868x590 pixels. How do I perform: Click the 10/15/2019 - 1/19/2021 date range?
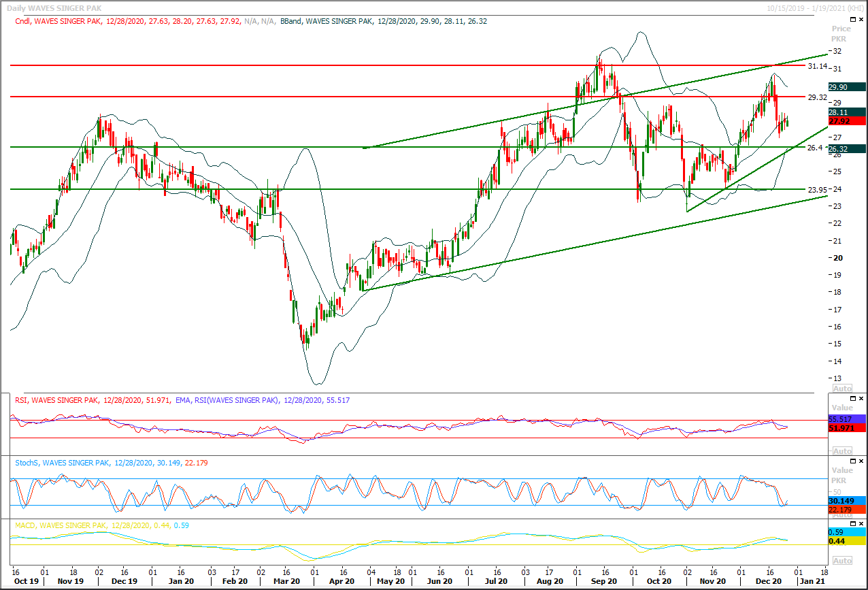pos(814,7)
